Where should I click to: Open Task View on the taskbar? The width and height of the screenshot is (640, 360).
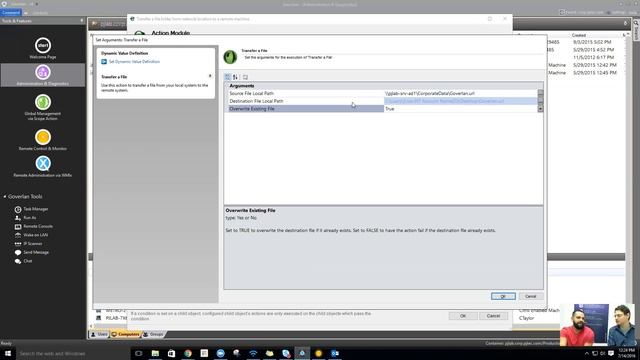(x=139, y=353)
